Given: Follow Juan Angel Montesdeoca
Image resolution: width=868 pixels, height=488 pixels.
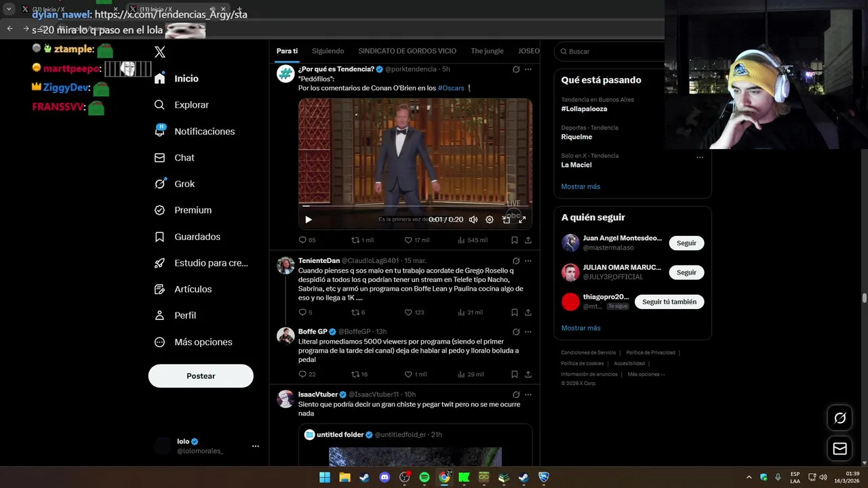Looking at the screenshot, I should (x=686, y=243).
